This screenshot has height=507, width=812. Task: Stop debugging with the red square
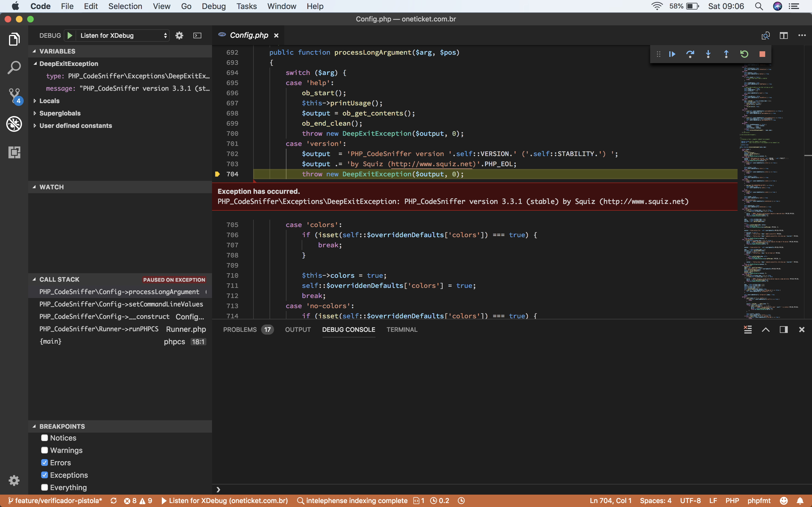(762, 54)
